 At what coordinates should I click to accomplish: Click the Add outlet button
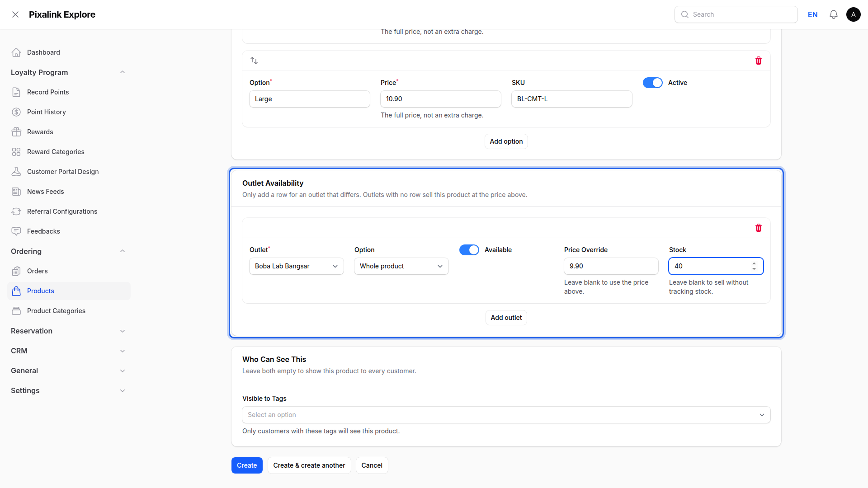click(506, 318)
